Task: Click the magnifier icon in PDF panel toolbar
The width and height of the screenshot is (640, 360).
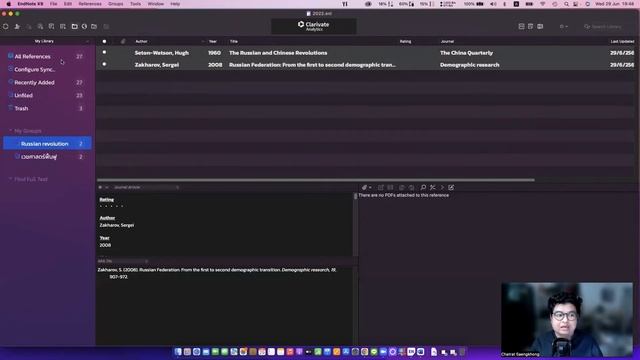Action: click(x=423, y=187)
